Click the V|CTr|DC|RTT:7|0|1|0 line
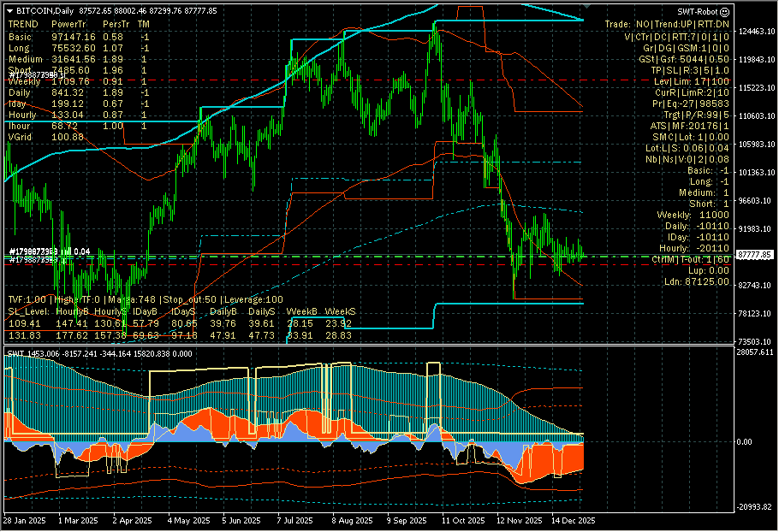Screen dimensions: 779x532 pyautogui.click(x=676, y=37)
